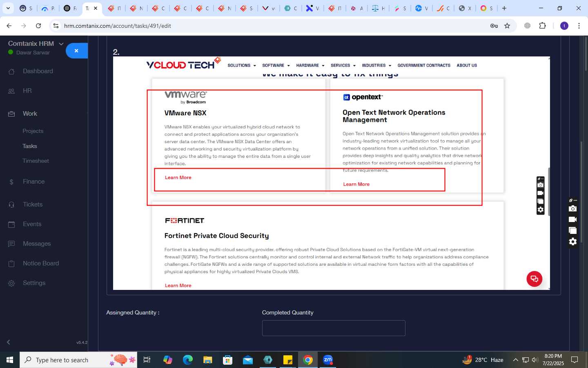Open the Chrome extensions puzzle icon
Image resolution: width=588 pixels, height=368 pixels.
[x=542, y=26]
